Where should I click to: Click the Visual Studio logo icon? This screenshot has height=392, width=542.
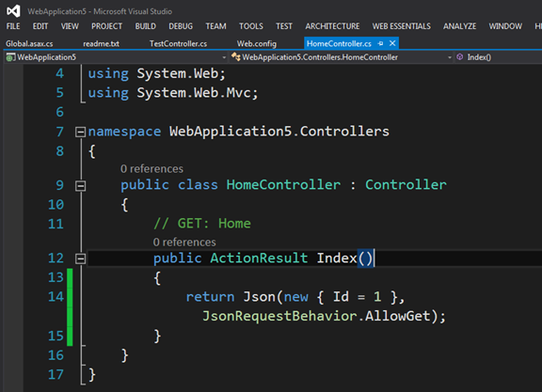tap(13, 11)
